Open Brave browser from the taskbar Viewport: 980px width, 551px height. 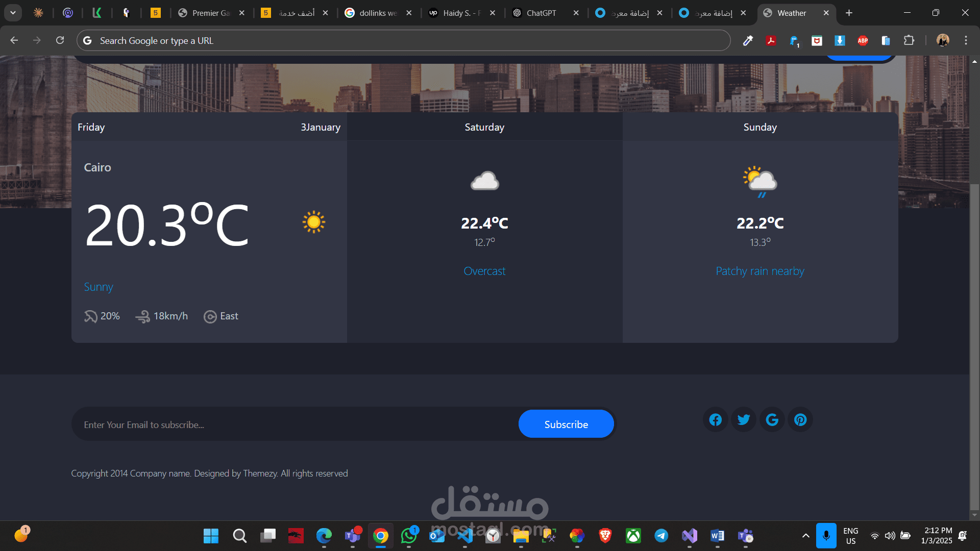coord(605,536)
